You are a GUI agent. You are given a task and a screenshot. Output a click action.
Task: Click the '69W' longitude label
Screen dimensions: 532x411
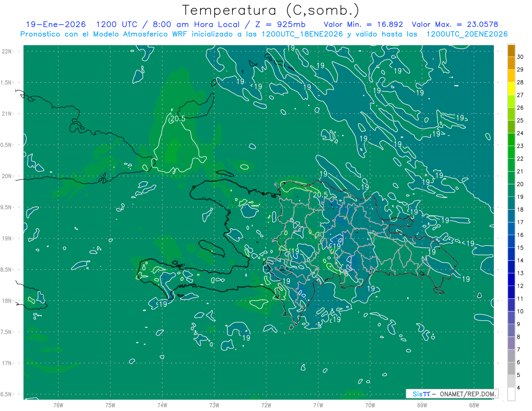[422, 405]
